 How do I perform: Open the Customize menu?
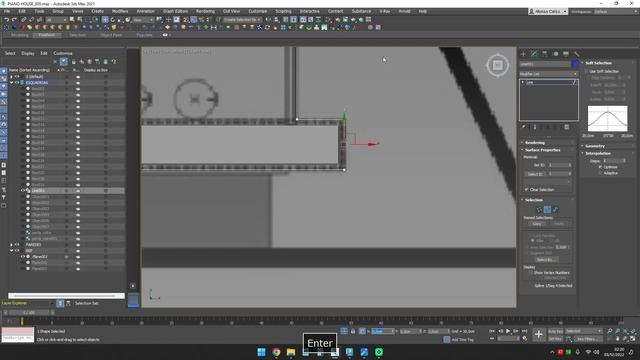[258, 11]
